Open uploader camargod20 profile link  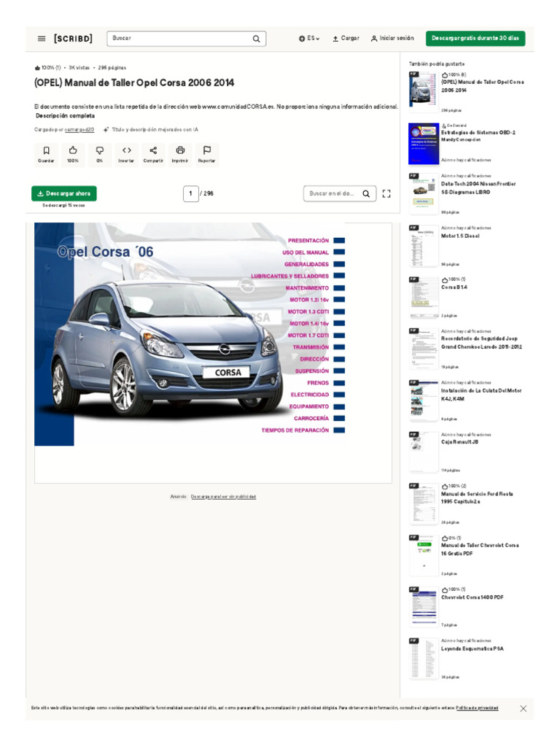[79, 130]
